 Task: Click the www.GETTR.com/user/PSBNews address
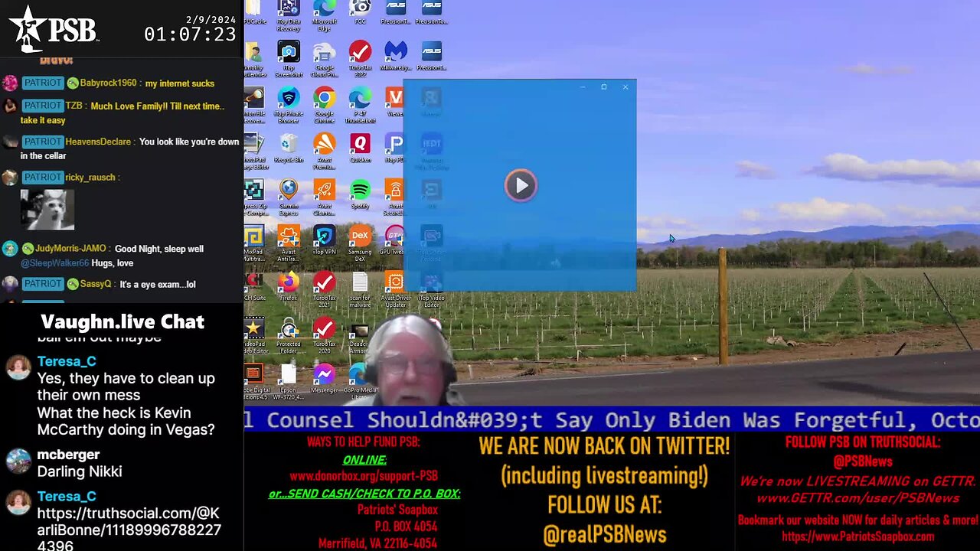tap(857, 498)
